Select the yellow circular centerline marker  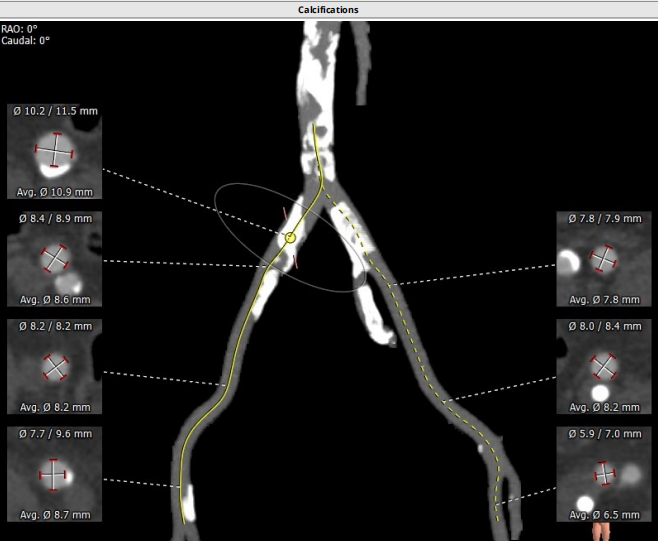click(289, 238)
